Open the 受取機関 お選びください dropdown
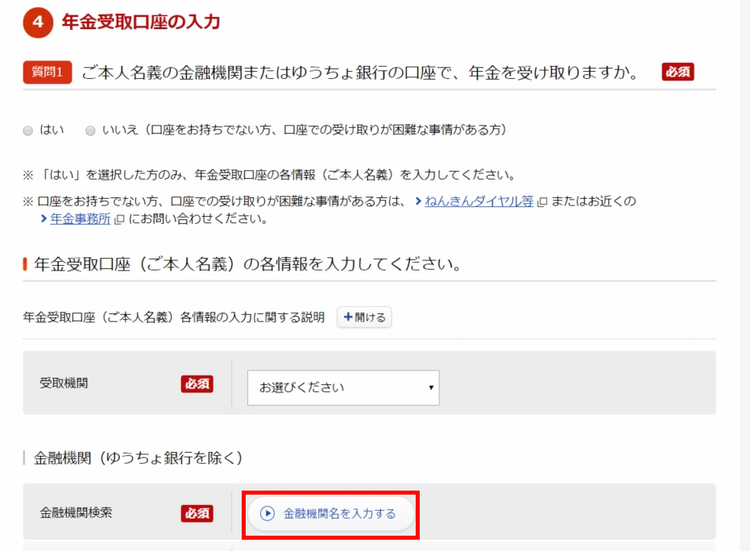750x551 pixels. click(x=343, y=387)
